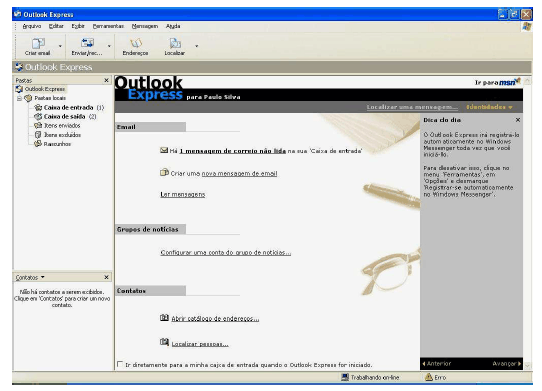Open the Endereços address book icon
This screenshot has width=542, height=391.
(x=136, y=43)
